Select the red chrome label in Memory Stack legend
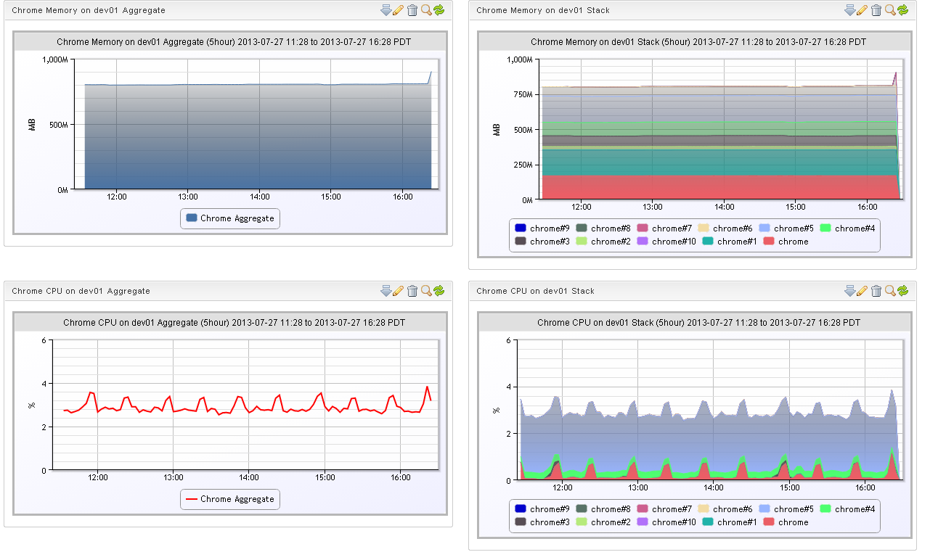 click(793, 242)
